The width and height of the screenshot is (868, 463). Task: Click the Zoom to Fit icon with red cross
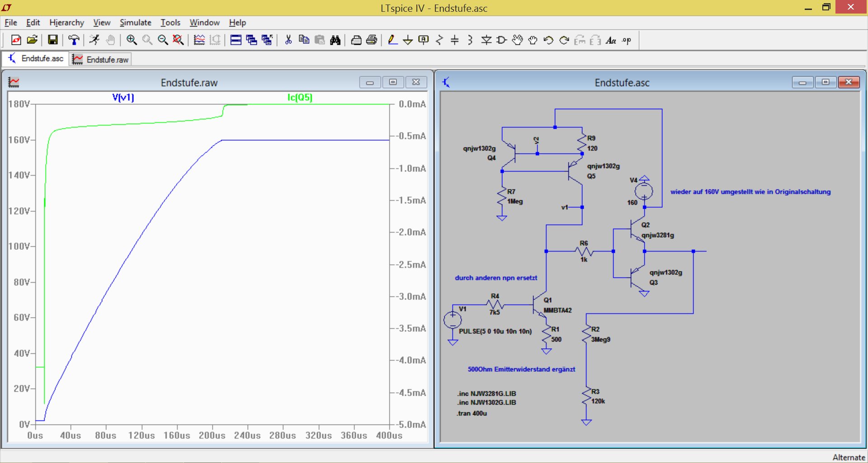click(x=179, y=40)
